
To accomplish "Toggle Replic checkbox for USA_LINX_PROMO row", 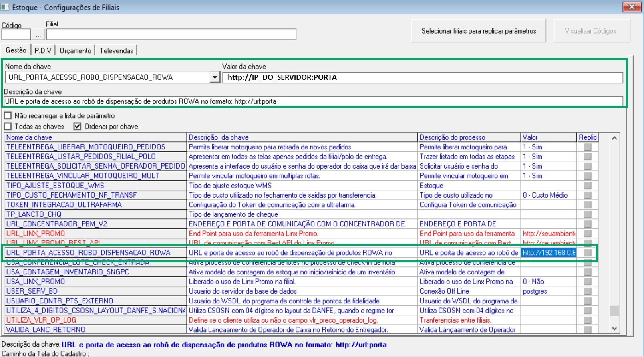I will click(x=588, y=282).
